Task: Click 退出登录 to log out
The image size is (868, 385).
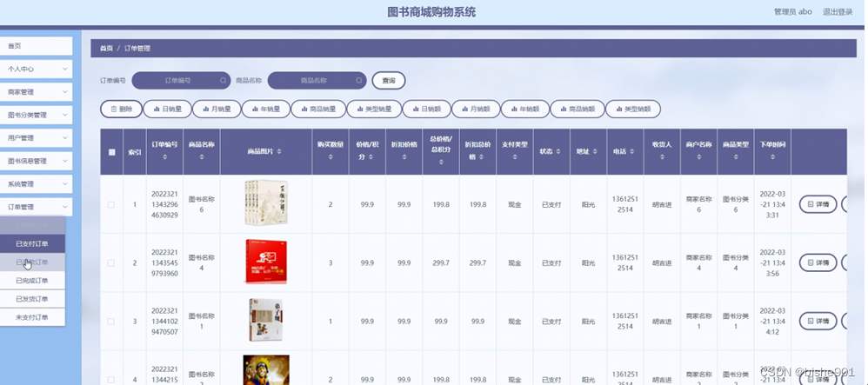Action: [838, 11]
